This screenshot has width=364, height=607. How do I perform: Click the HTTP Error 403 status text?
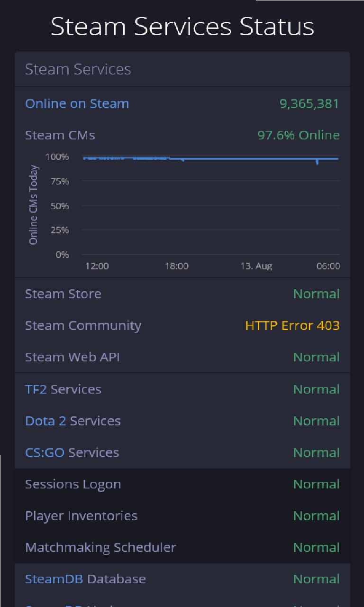point(292,326)
